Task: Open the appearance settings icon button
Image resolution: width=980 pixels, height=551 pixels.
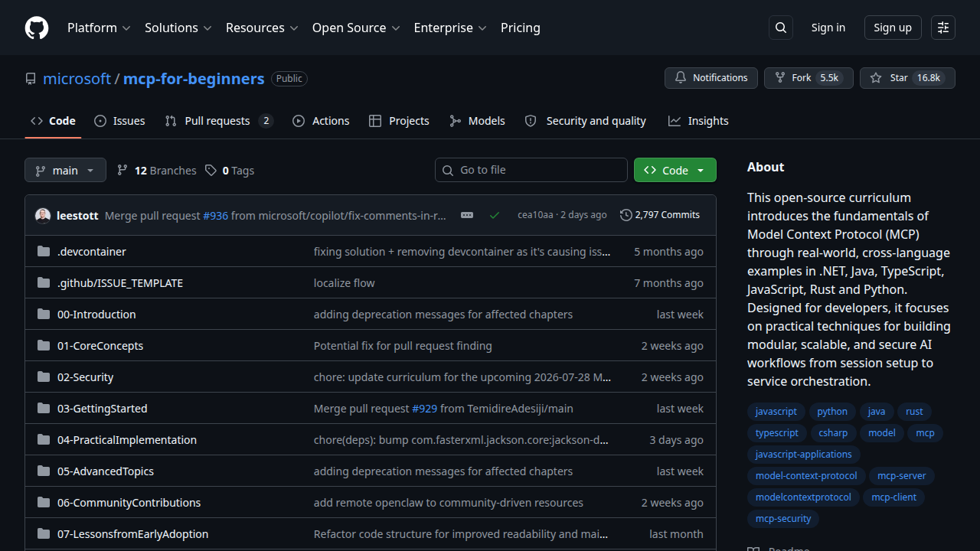Action: click(943, 28)
